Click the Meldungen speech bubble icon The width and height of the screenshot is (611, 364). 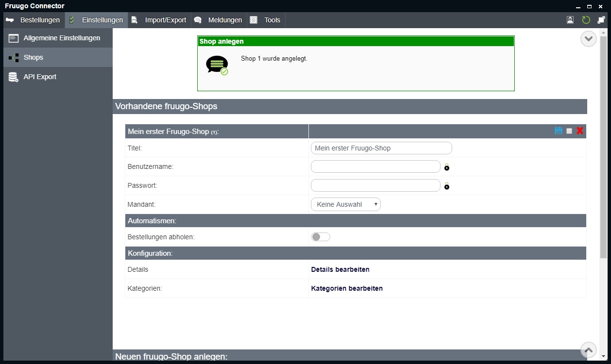pos(198,20)
